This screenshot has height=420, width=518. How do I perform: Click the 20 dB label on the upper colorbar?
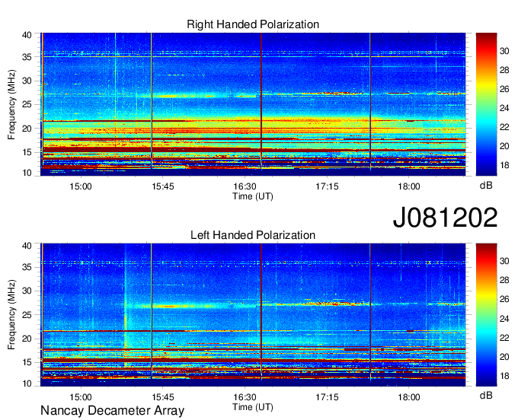coord(504,146)
